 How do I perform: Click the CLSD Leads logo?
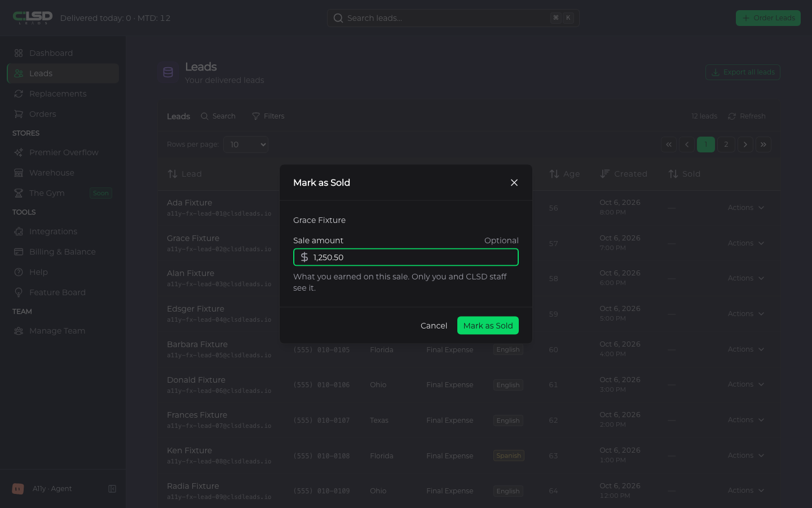33,18
